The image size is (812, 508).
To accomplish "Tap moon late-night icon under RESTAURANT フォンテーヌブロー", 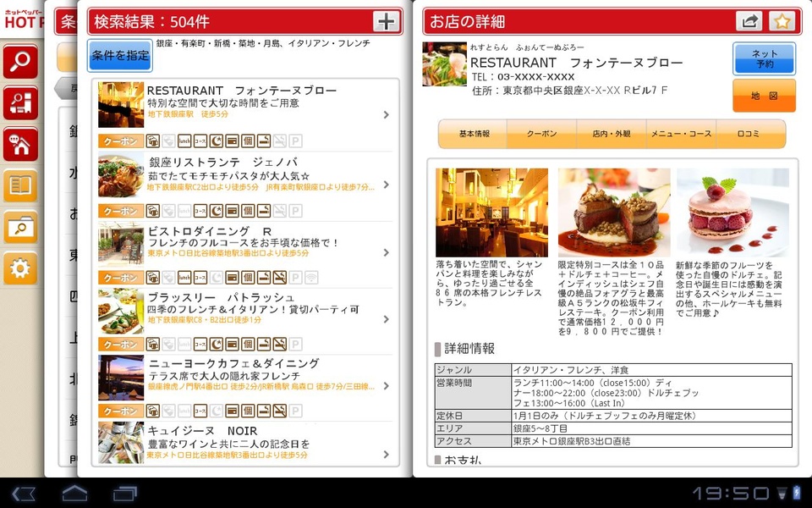I will [216, 141].
